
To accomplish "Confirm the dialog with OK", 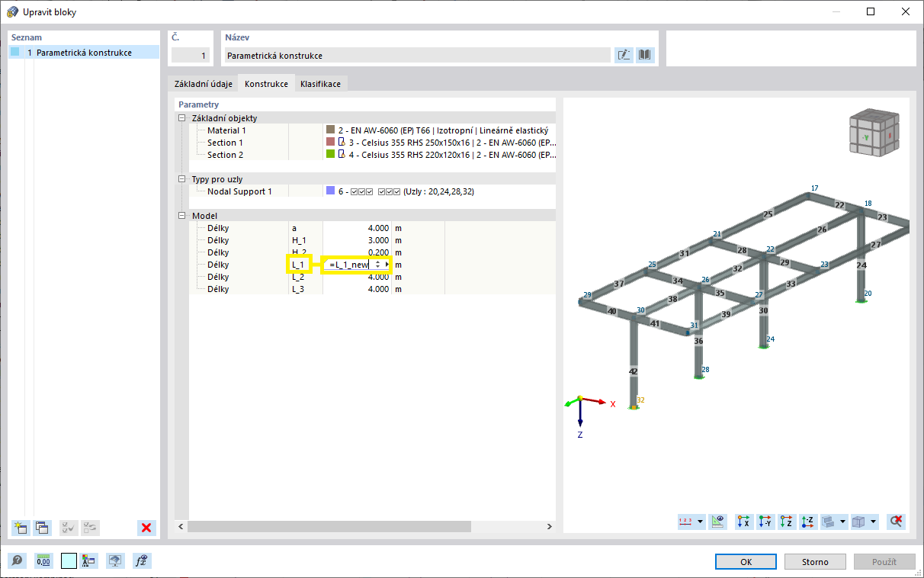I will (x=746, y=562).
